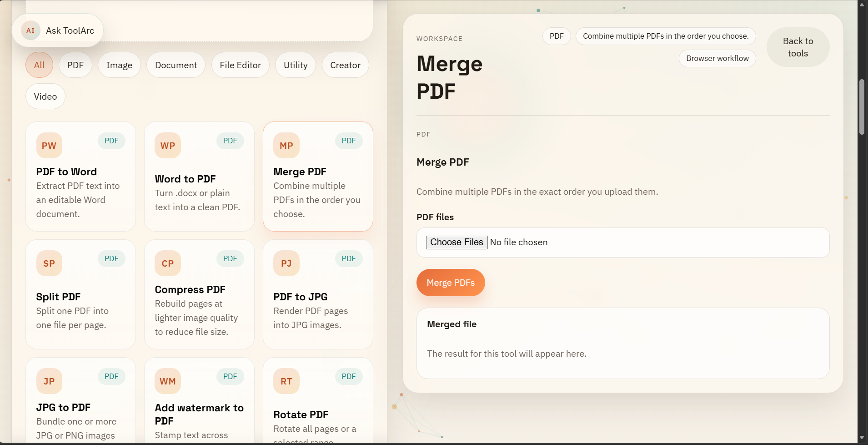The width and height of the screenshot is (868, 445).
Task: Click 'No file chosen' text
Action: pyautogui.click(x=519, y=242)
